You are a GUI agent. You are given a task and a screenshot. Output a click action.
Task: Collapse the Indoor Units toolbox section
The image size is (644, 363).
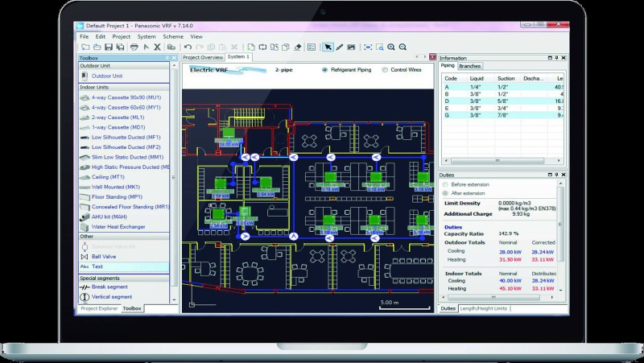(124, 88)
